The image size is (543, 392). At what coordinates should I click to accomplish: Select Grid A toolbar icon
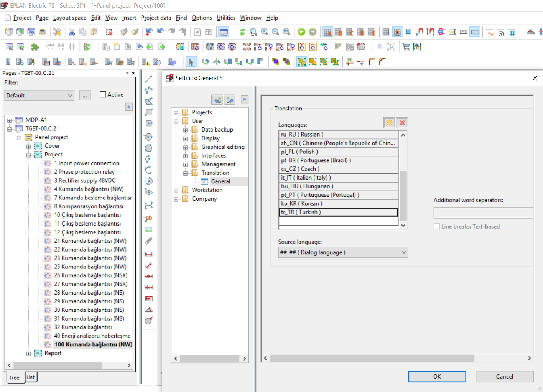click(327, 32)
